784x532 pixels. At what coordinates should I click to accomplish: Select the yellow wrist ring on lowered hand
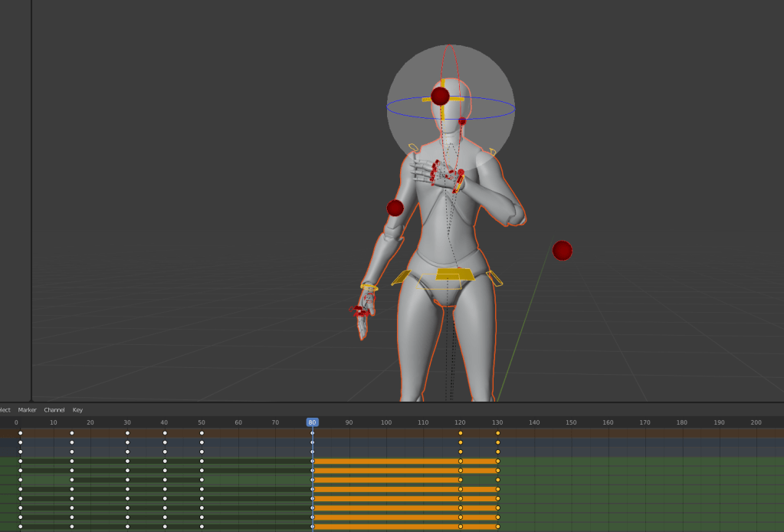(369, 287)
